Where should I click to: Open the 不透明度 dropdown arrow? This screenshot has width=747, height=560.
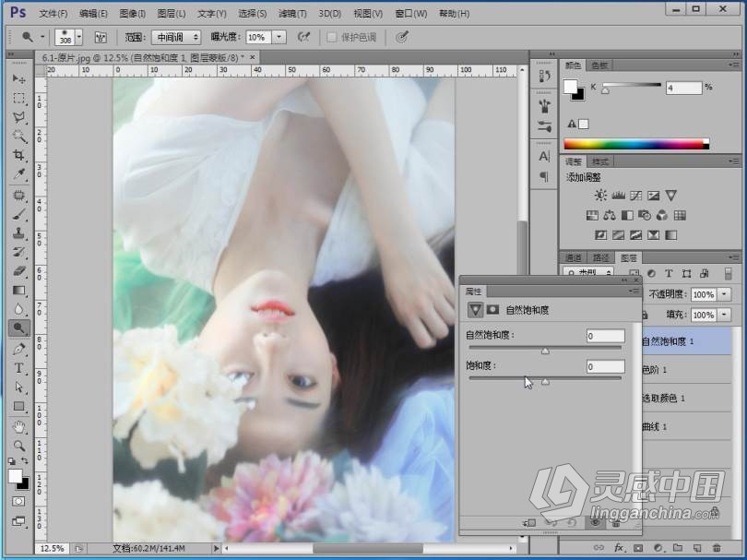(725, 294)
